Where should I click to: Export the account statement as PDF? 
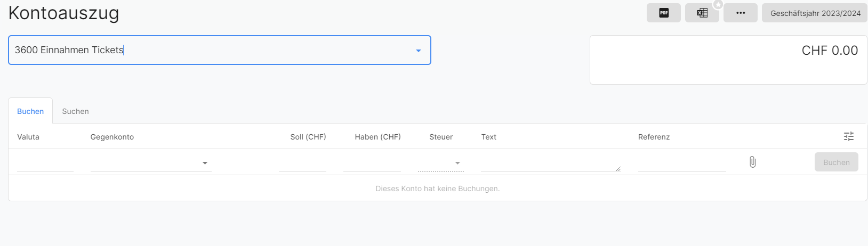coord(663,13)
